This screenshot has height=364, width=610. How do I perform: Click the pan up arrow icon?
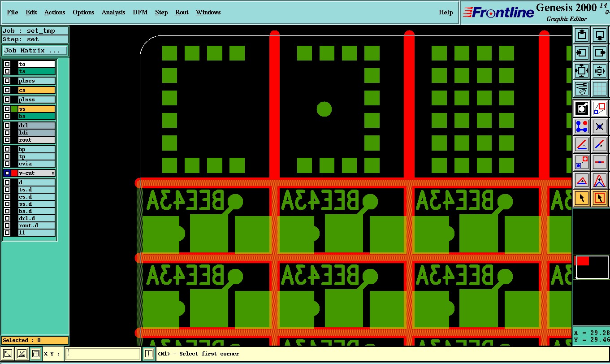click(582, 35)
